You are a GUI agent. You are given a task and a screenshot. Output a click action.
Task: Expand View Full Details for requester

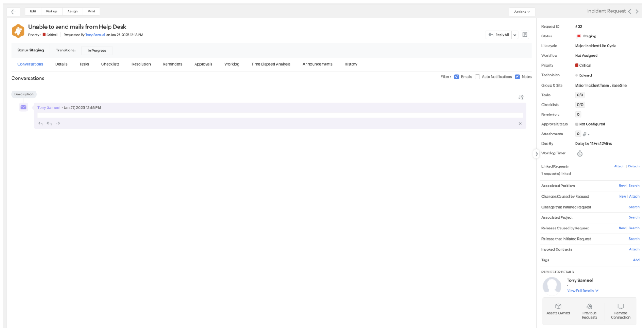coord(583,291)
